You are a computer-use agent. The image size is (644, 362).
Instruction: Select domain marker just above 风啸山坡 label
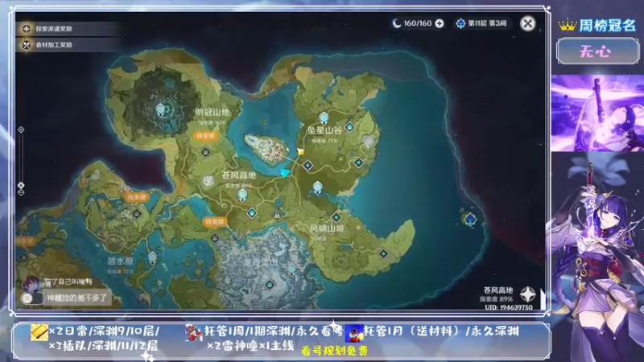[336, 217]
